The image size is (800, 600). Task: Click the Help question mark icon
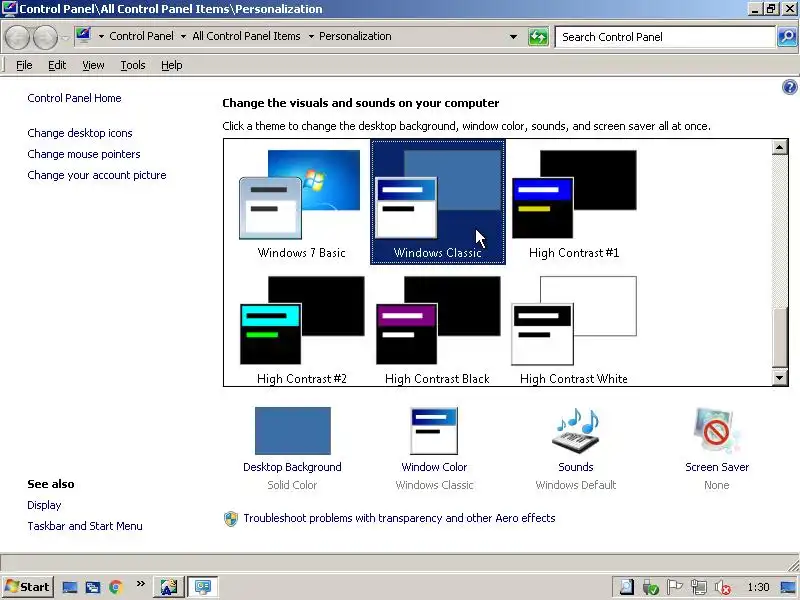coord(789,87)
